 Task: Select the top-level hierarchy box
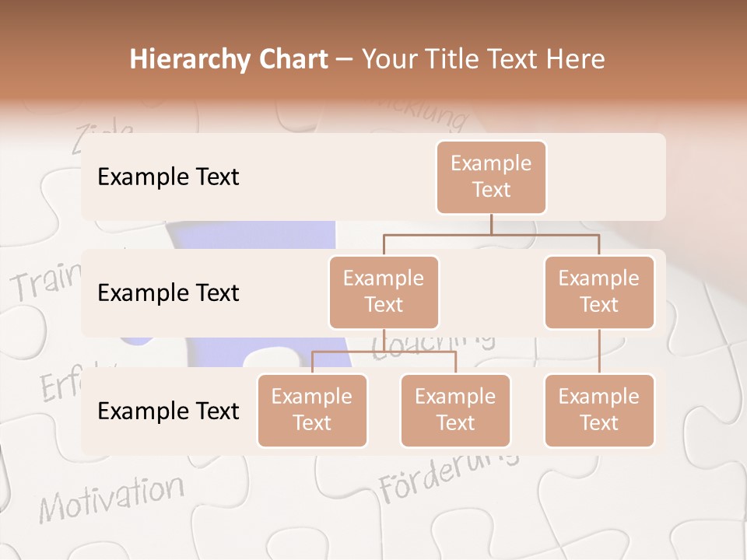pos(491,177)
